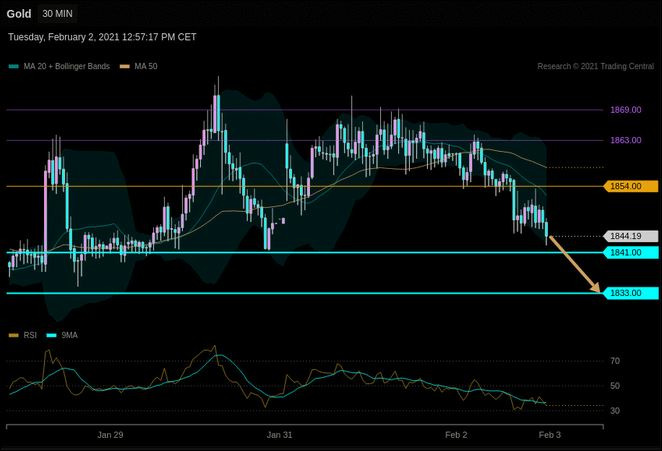Viewport: 662px width, 451px height.
Task: Click the Jan 31 date axis label
Action: click(279, 435)
